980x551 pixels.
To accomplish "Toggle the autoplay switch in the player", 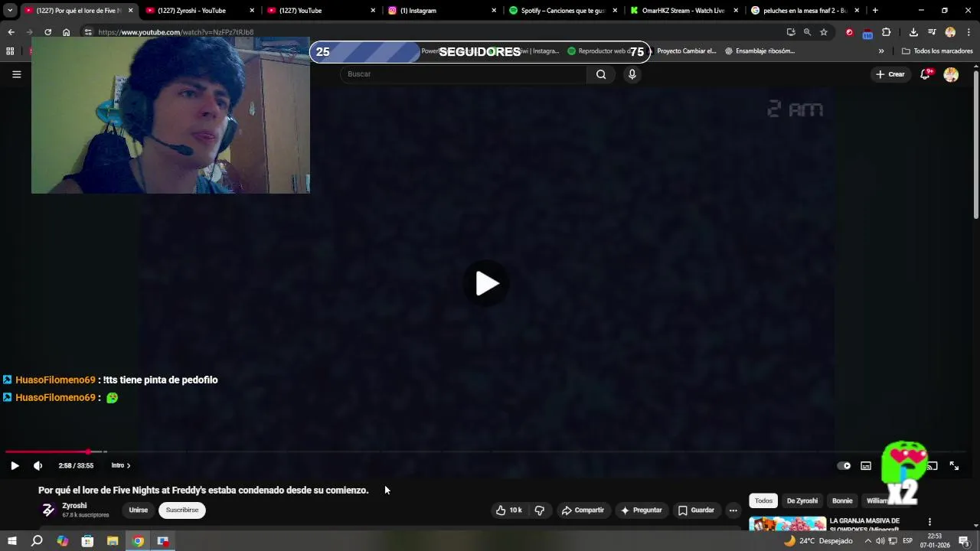I will 844,465.
